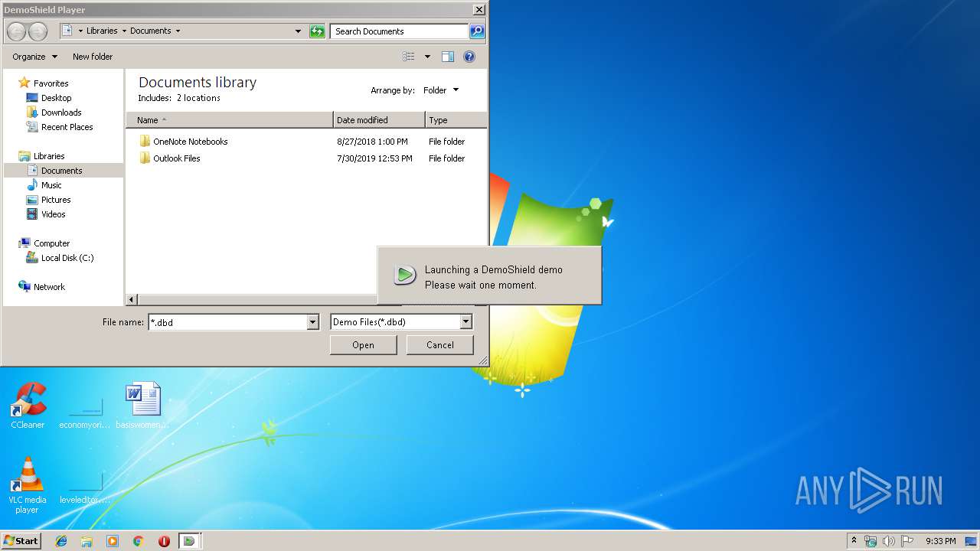Select Documents under Libraries

[x=61, y=171]
